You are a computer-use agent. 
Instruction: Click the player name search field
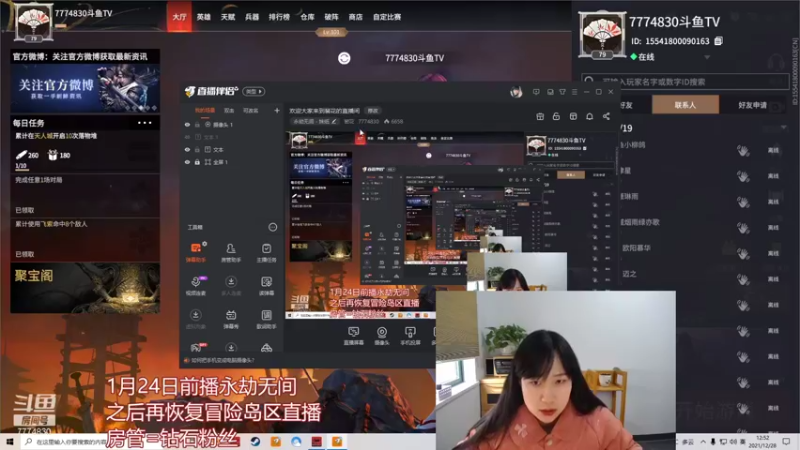click(x=685, y=81)
